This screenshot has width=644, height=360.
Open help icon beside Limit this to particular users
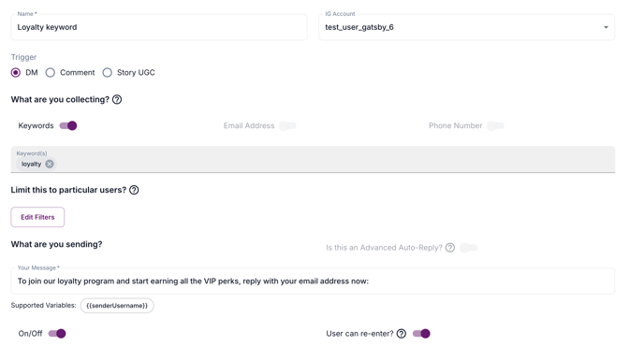pos(134,190)
